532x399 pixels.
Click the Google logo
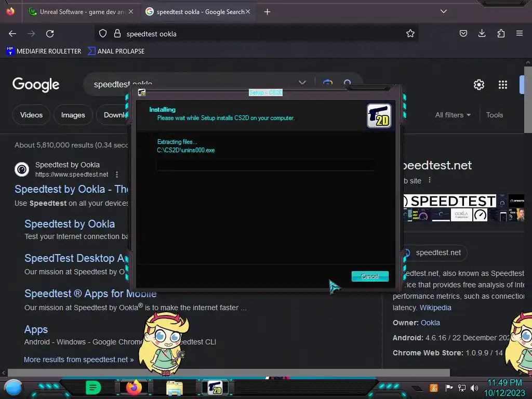(36, 85)
